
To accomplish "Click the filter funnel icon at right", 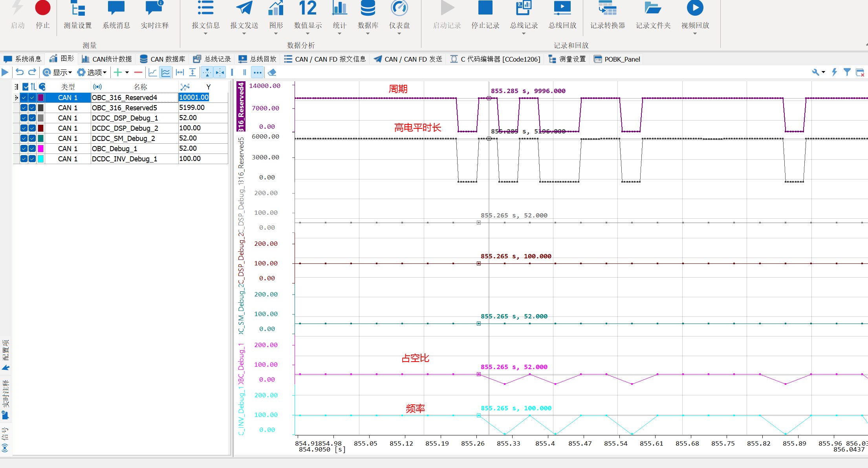I will (847, 72).
